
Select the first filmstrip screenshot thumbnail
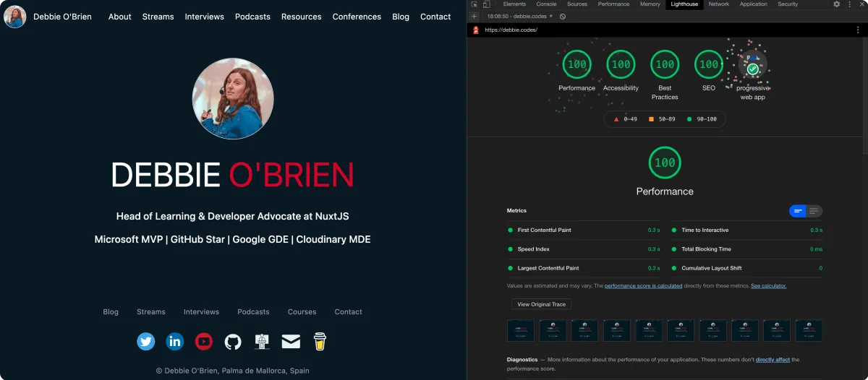pos(521,330)
